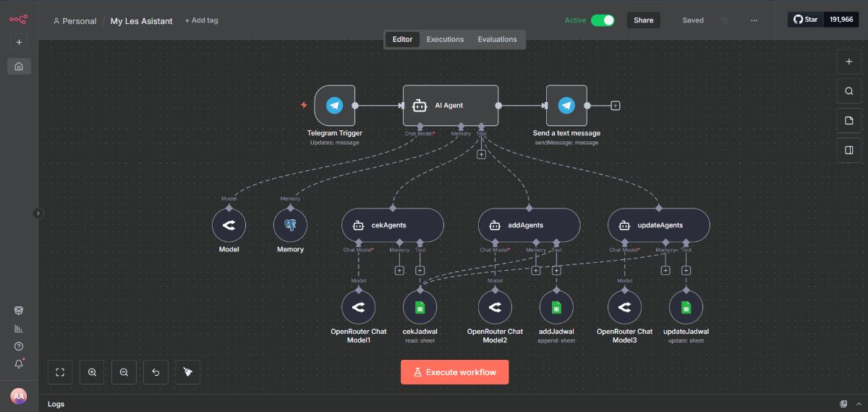Click plus under updateAgents Tool connector
868x412 pixels.
(686, 271)
